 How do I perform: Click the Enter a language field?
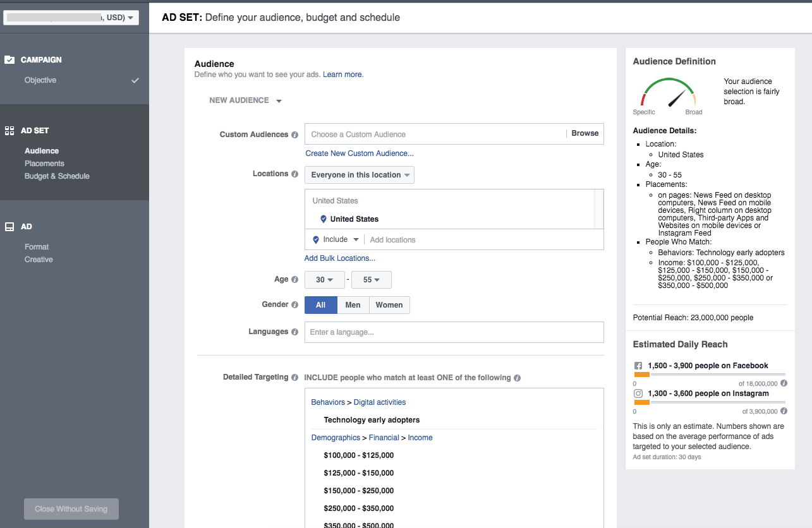click(454, 332)
